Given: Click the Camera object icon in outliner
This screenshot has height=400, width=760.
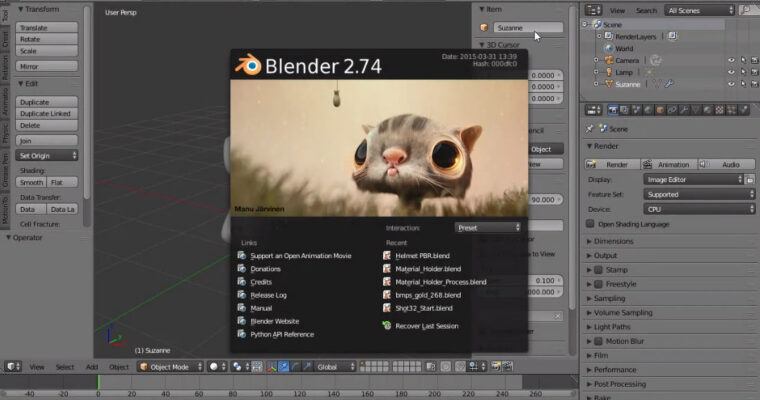Looking at the screenshot, I should click(x=609, y=60).
